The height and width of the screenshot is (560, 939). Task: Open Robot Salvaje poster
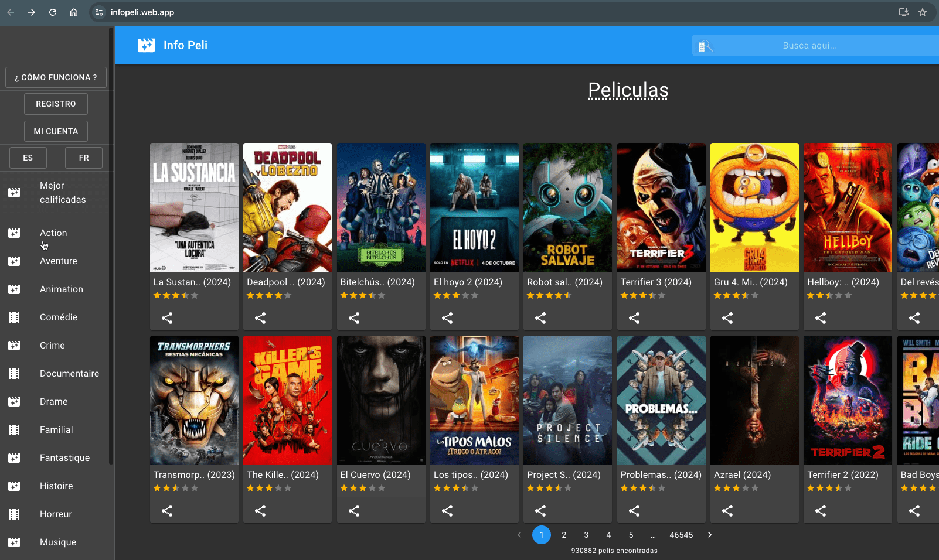tap(567, 207)
